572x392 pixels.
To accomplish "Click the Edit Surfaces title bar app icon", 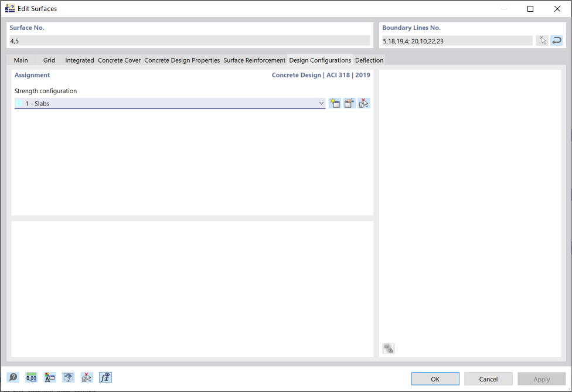I will pyautogui.click(x=10, y=8).
